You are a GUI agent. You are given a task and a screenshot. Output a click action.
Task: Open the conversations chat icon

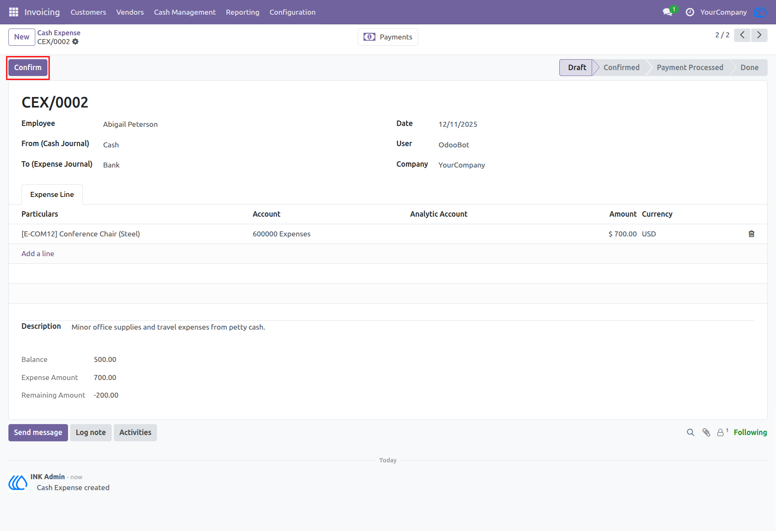coord(668,12)
